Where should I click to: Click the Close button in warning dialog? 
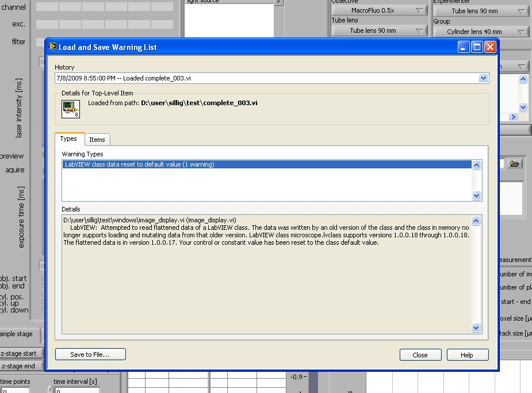point(420,355)
